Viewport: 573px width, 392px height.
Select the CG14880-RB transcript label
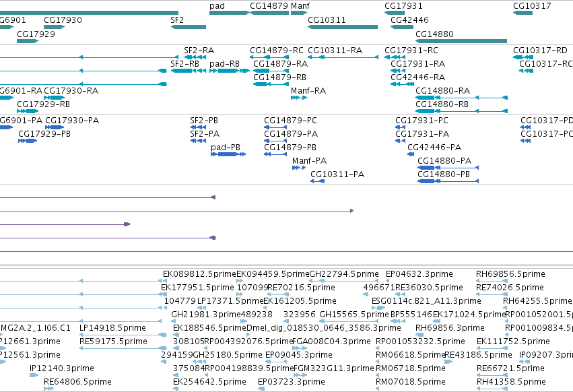[x=442, y=104]
